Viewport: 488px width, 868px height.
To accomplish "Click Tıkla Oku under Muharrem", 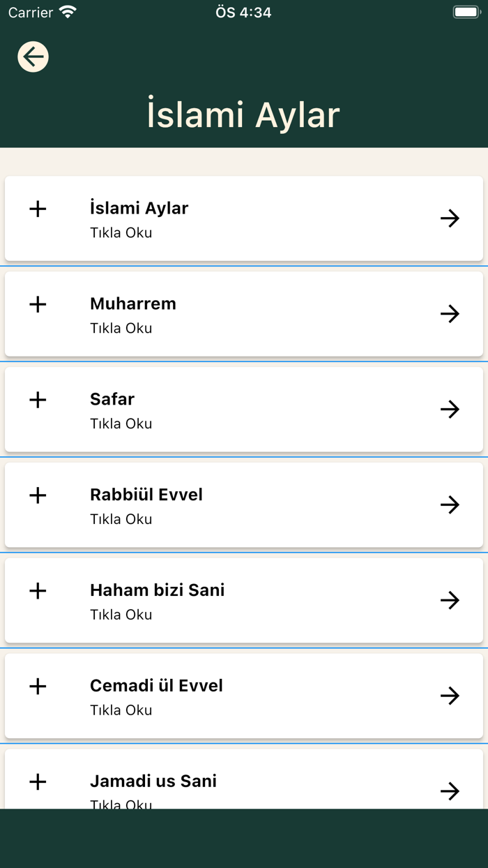I will point(121,328).
